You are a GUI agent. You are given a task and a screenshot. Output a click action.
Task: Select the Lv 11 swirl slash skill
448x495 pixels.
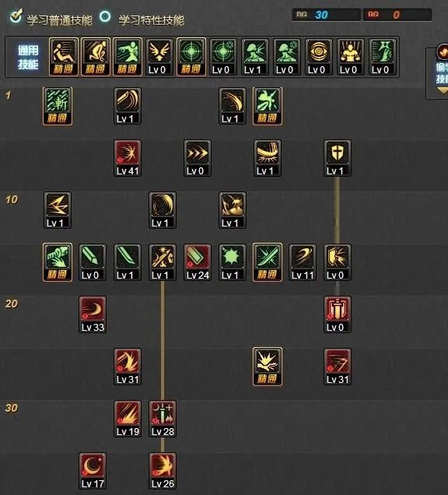303,262
